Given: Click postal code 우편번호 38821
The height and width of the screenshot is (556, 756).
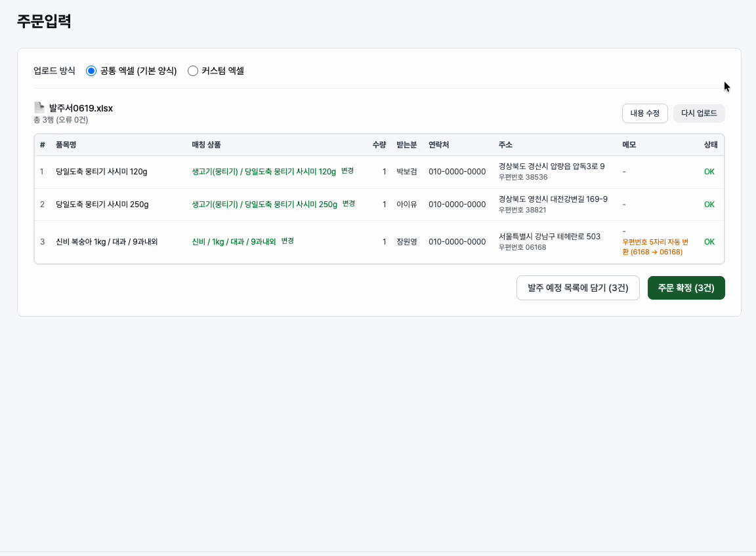Looking at the screenshot, I should [522, 210].
